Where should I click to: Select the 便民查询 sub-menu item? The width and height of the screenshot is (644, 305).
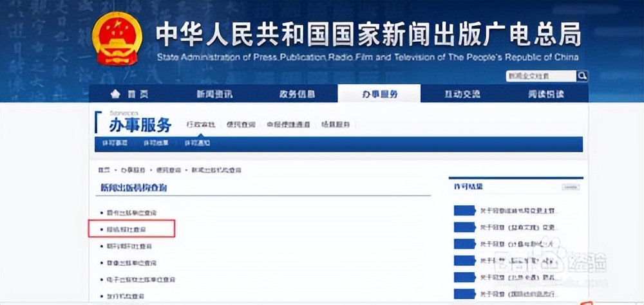pos(241,124)
